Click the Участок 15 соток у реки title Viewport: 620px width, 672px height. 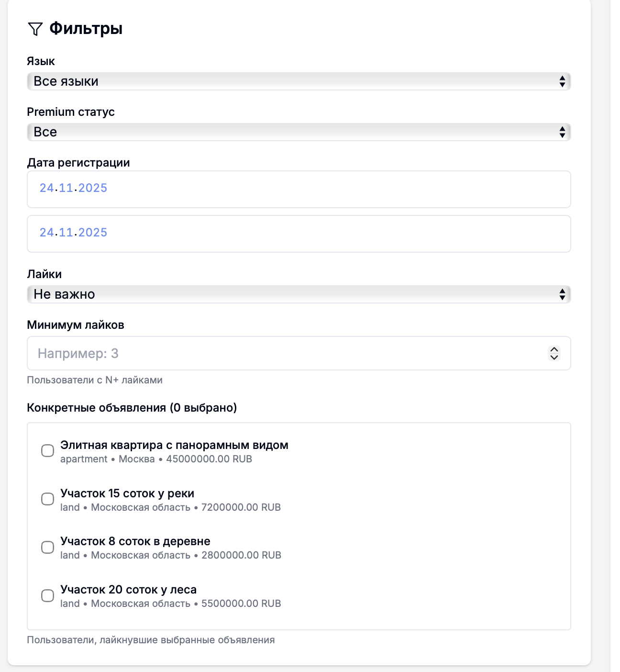(127, 493)
